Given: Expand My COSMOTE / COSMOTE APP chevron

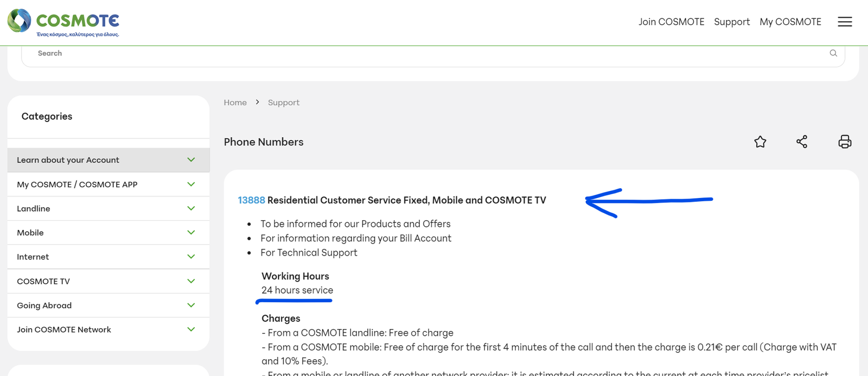Looking at the screenshot, I should [x=191, y=184].
